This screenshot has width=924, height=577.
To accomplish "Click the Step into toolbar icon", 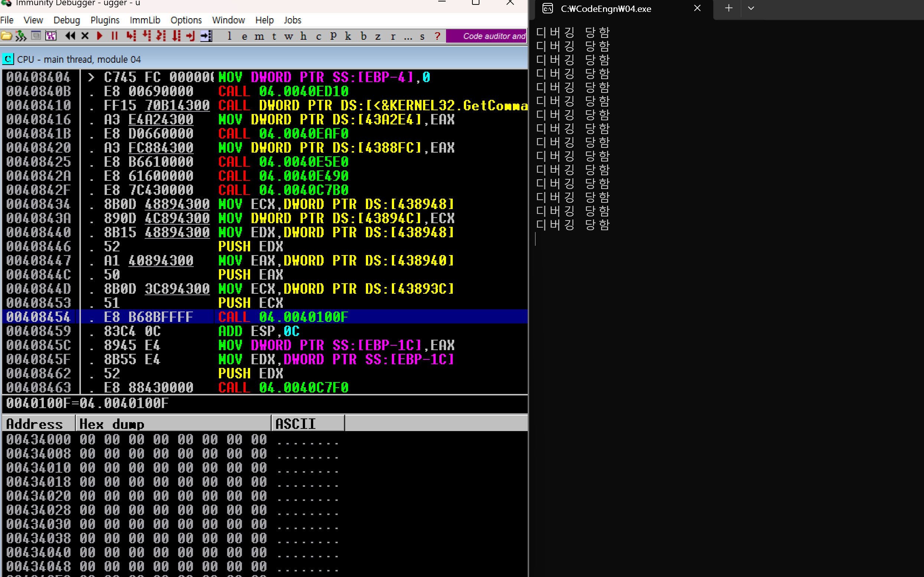I will point(131,36).
